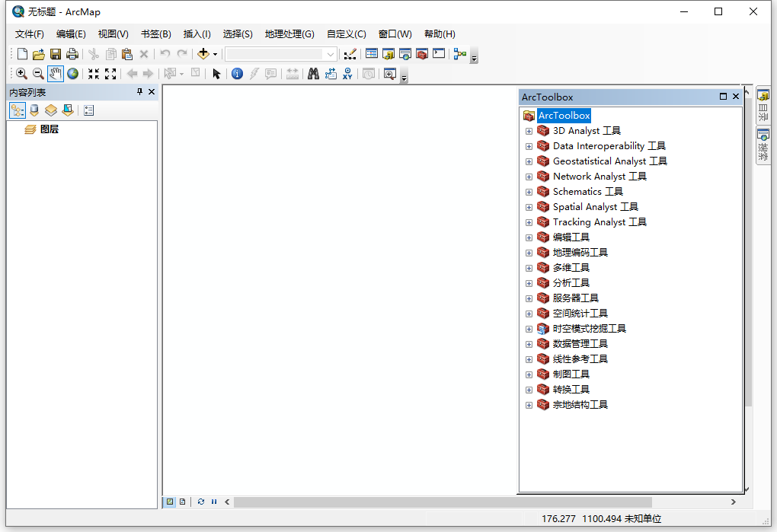Zoom to Full Extent globe

[x=73, y=74]
